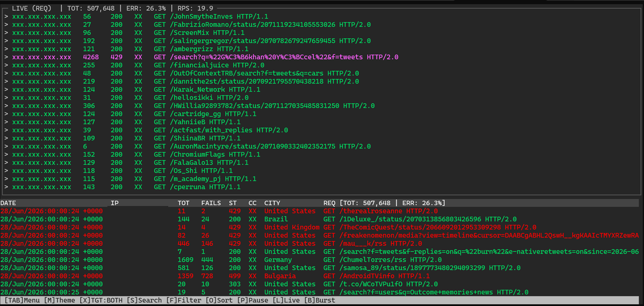The image size is (644, 306).
Task: Toggle [P]Pause in bottom bar
Action: click(x=253, y=300)
